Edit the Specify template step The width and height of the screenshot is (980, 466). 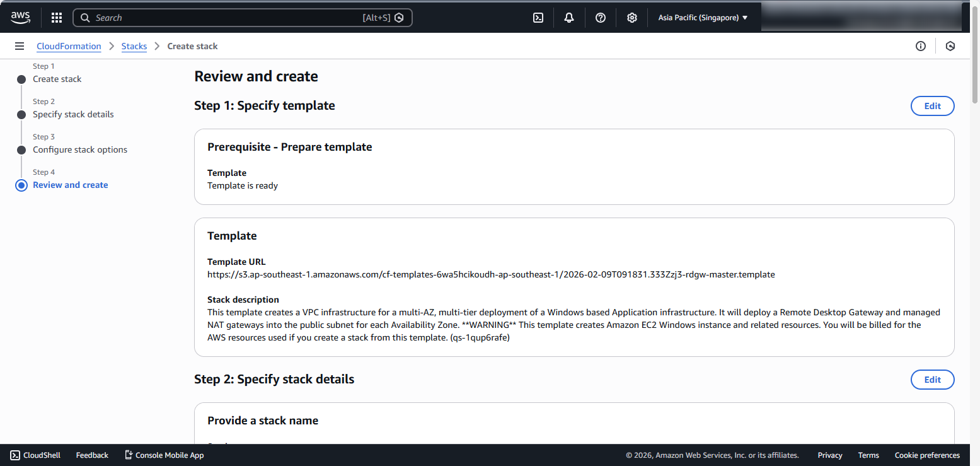[932, 105]
